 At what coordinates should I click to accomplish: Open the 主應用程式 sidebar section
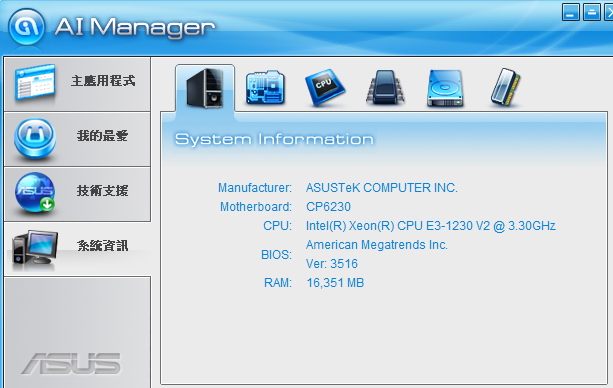[x=77, y=84]
